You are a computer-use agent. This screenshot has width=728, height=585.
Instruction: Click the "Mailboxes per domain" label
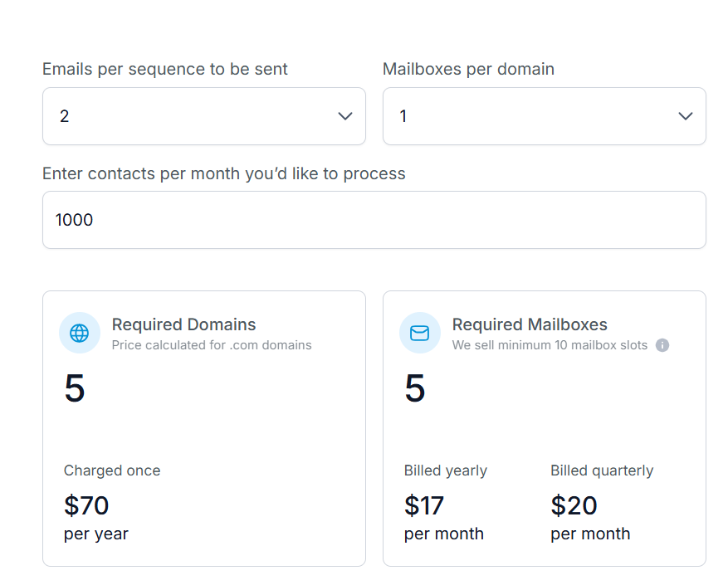468,70
